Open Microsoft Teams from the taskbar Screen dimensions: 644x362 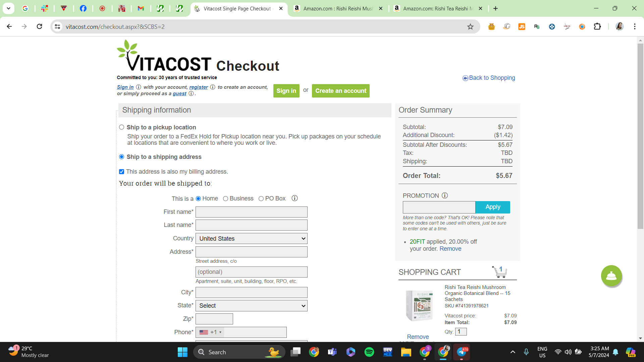332,352
